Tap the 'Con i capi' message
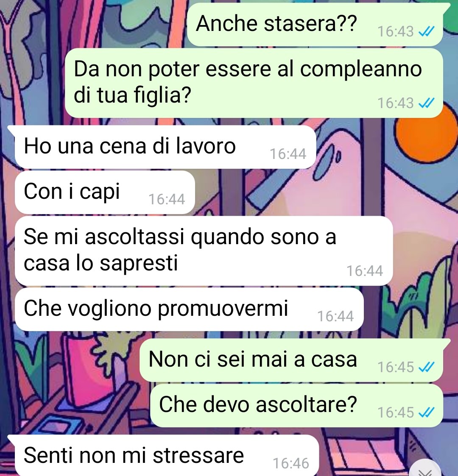Image resolution: width=458 pixels, height=476 pixels. [105, 192]
